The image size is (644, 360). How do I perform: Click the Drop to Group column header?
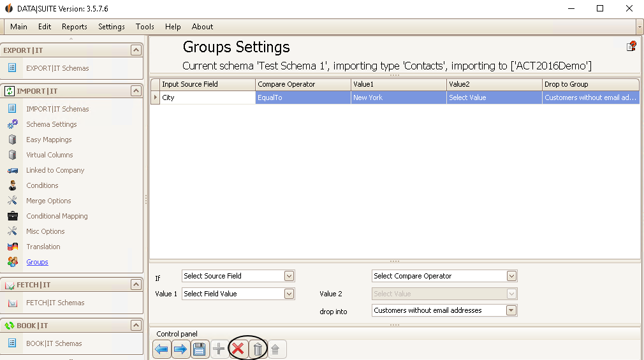[590, 84]
